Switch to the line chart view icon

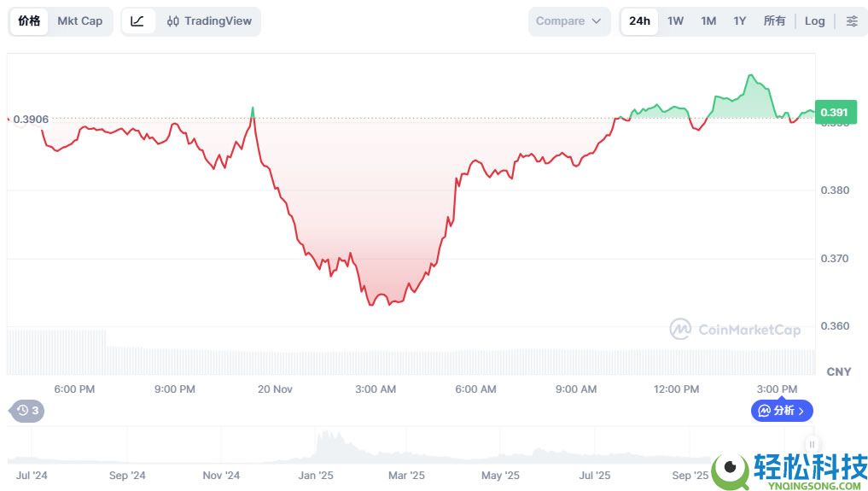(137, 21)
